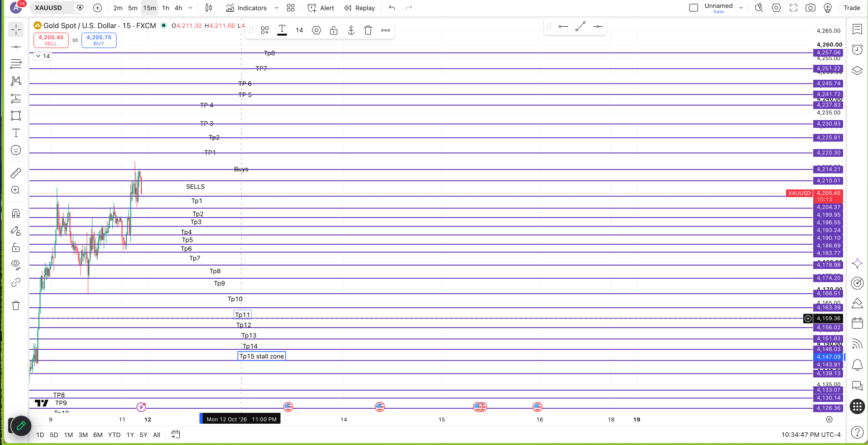Screen dimensions: 868x445
Task: Open Unnamed layout dropdown arrow
Action: (x=741, y=8)
